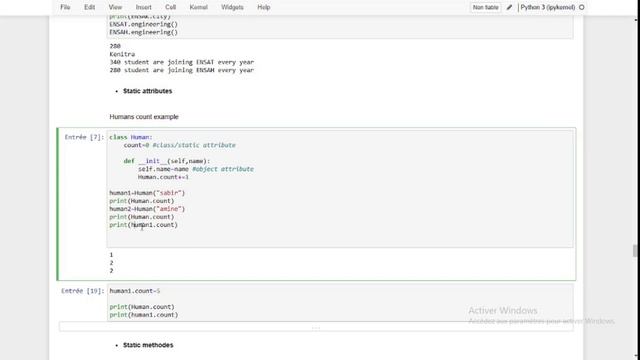Click the Static attributes heading

pos(147,91)
